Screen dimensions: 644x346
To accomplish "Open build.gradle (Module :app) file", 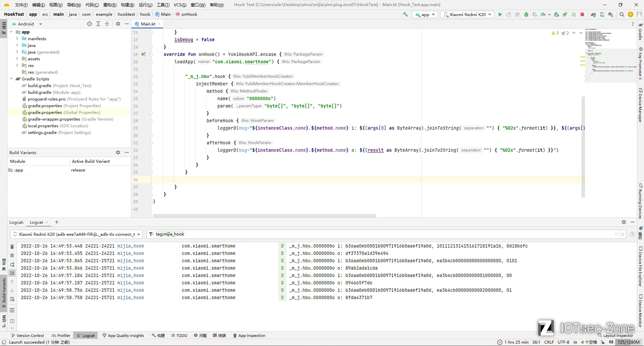I will coord(54,92).
